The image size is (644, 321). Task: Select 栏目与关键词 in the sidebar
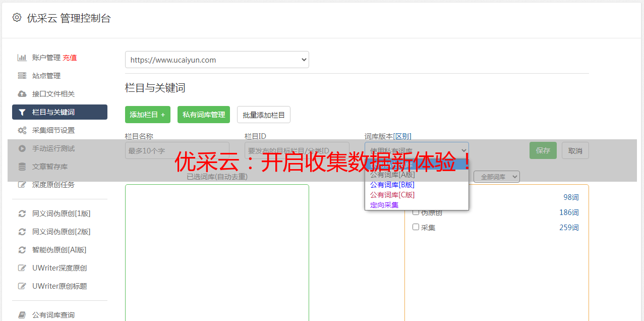tap(60, 112)
